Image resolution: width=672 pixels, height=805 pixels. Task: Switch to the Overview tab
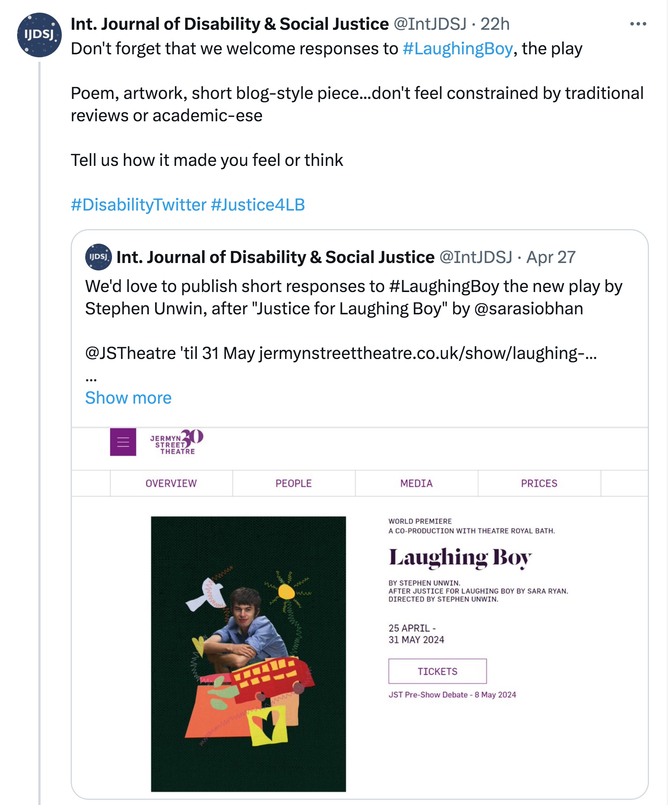click(x=171, y=483)
